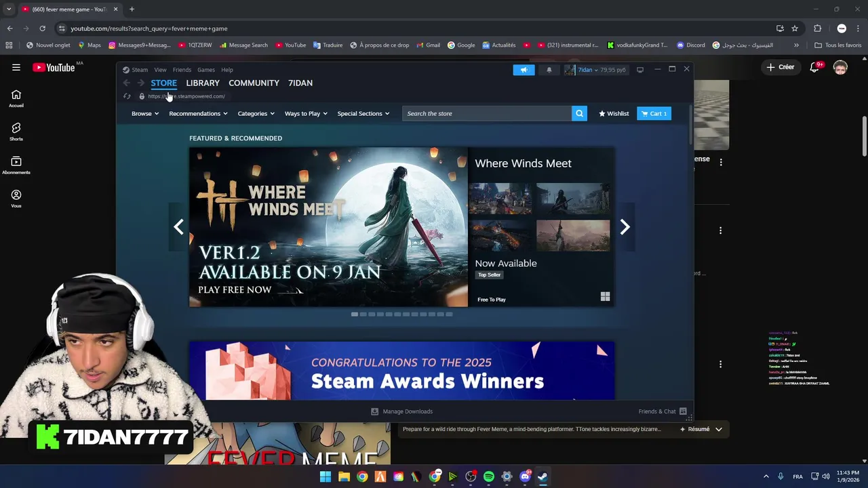Viewport: 868px width, 488px height.
Task: Open the Windows Start menu
Action: (x=325, y=476)
